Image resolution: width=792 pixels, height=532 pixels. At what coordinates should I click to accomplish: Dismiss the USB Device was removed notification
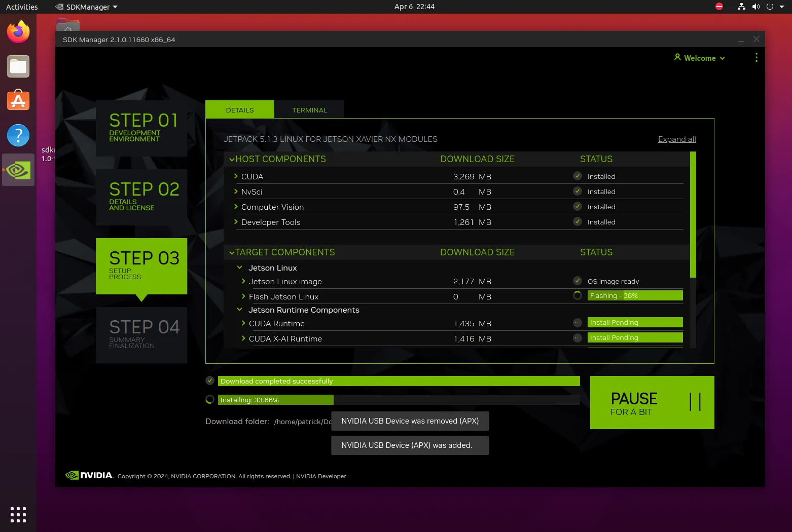click(410, 421)
